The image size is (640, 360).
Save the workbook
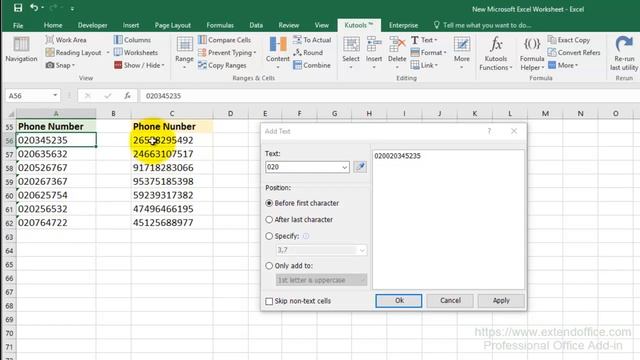pyautogui.click(x=18, y=8)
